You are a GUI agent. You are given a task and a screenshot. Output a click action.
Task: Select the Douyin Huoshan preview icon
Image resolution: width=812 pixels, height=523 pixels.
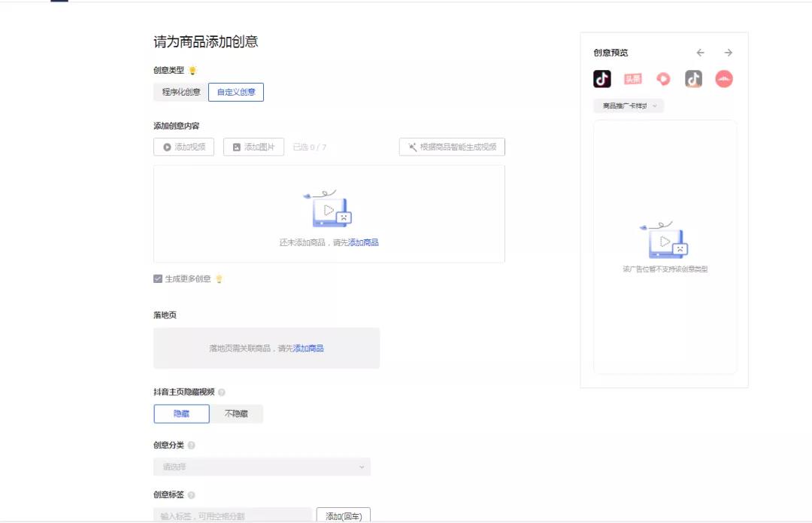[693, 79]
